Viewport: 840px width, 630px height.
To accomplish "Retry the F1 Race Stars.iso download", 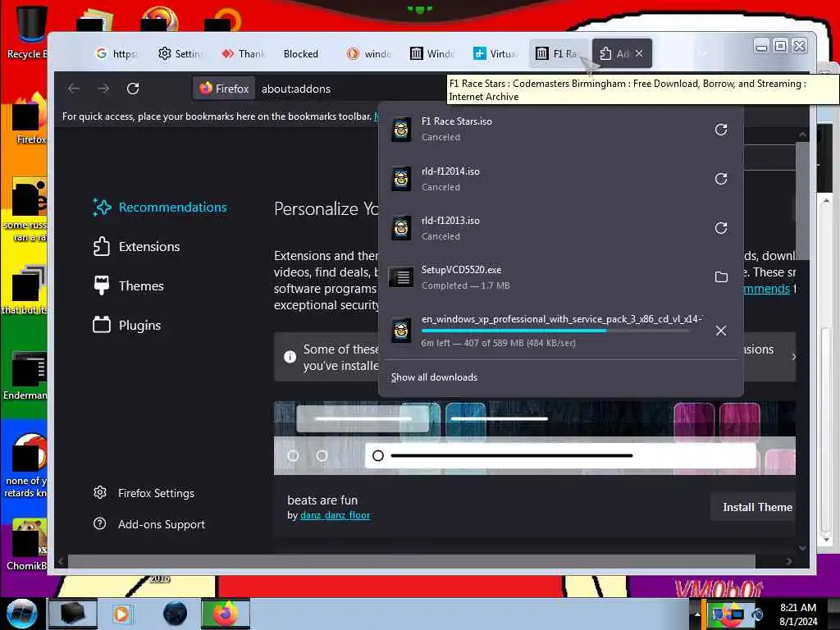I will pos(720,130).
